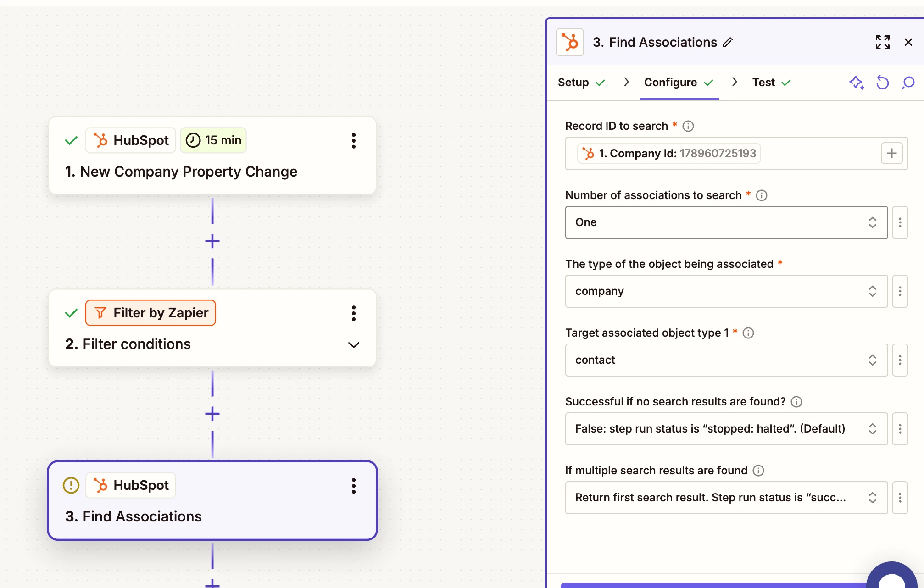Click the Company Id mapped value pill
Image resolution: width=924 pixels, height=588 pixels.
[x=669, y=153]
